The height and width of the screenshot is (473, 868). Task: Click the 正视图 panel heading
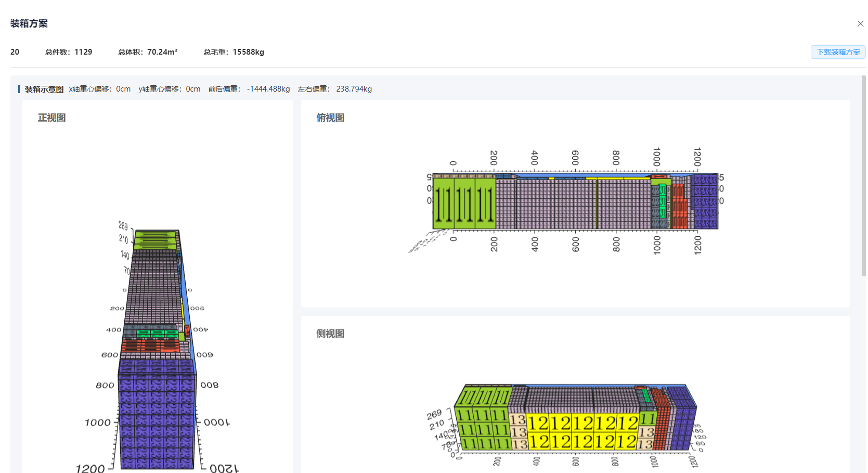52,118
